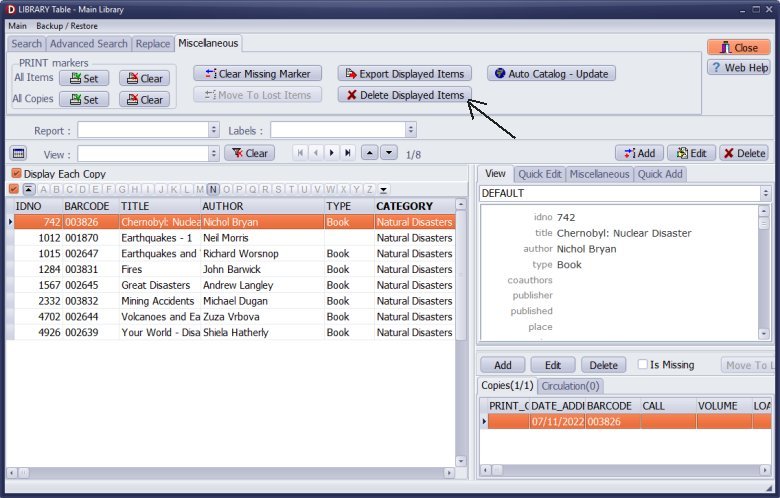Click Edit button in copies panel
780x498 pixels.
click(553, 365)
